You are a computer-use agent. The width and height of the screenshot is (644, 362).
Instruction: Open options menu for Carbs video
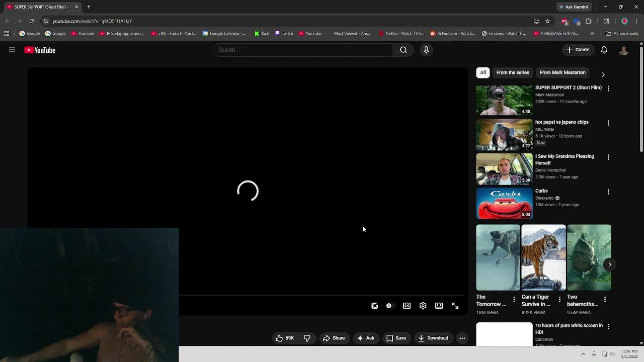point(608,192)
